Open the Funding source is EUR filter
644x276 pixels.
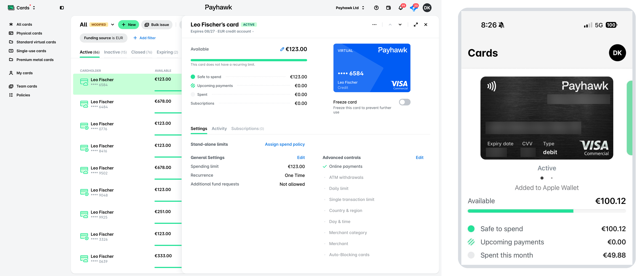pyautogui.click(x=103, y=38)
